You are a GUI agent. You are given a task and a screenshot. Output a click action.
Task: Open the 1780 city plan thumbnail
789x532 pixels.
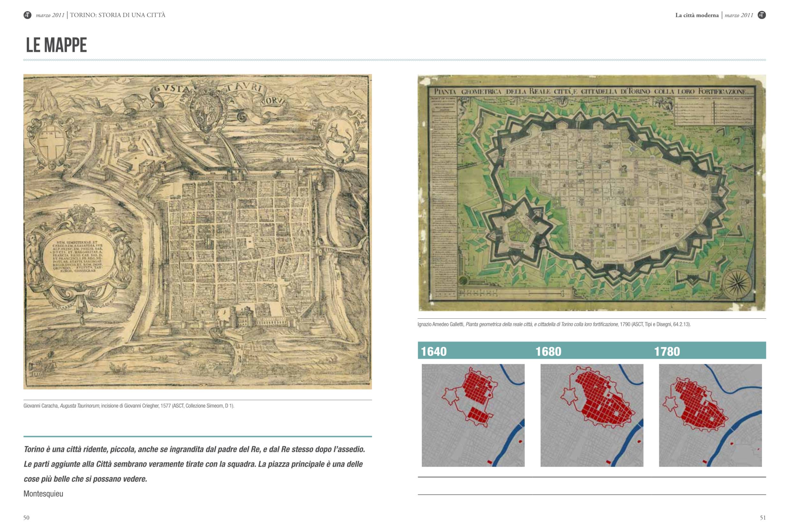pos(710,415)
